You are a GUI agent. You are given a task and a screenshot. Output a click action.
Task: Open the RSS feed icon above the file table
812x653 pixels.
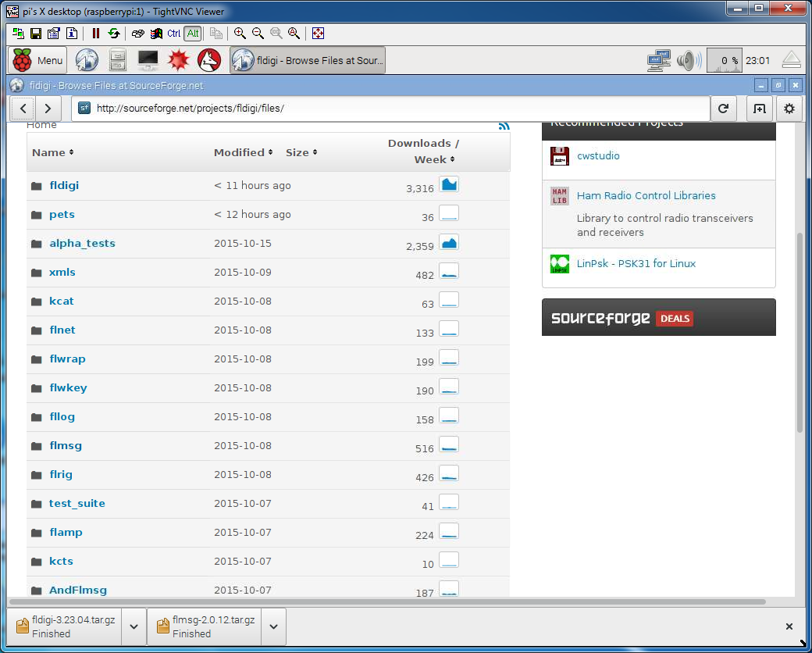pos(504,126)
